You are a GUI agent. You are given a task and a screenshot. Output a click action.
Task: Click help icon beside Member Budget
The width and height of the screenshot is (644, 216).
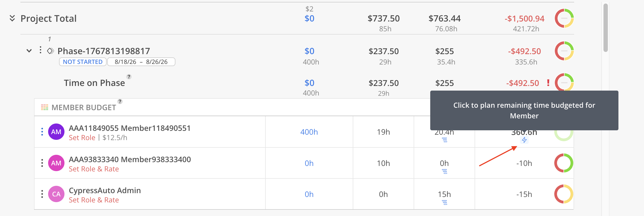tap(120, 101)
